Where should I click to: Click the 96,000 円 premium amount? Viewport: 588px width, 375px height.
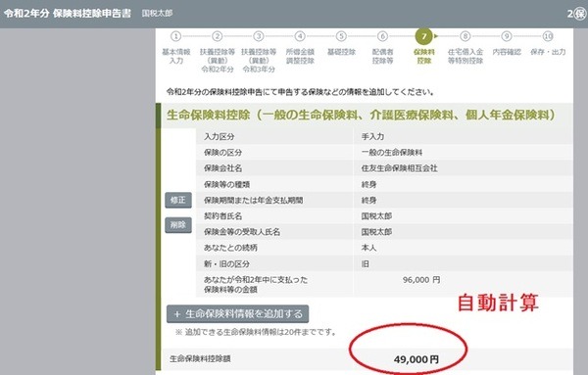click(x=421, y=280)
